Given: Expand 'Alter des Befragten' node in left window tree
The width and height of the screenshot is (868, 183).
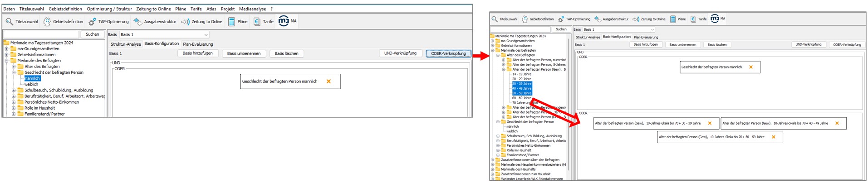Looking at the screenshot, I should [14, 67].
